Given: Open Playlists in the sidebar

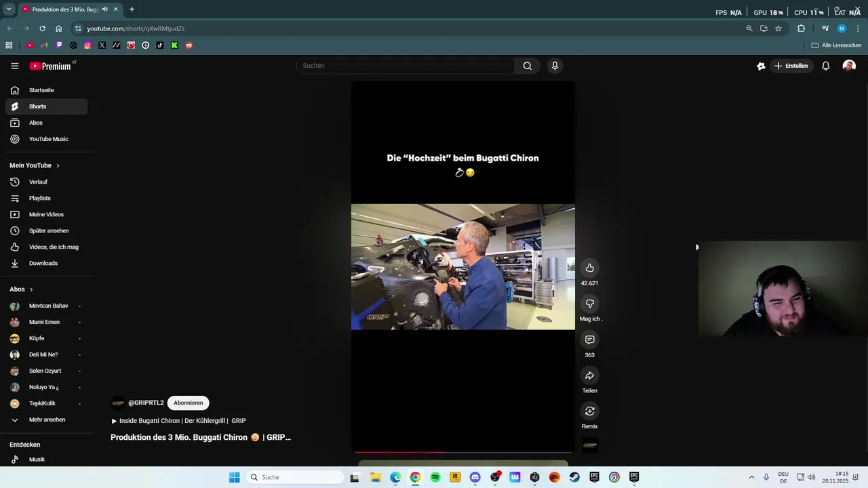Looking at the screenshot, I should click(46, 198).
